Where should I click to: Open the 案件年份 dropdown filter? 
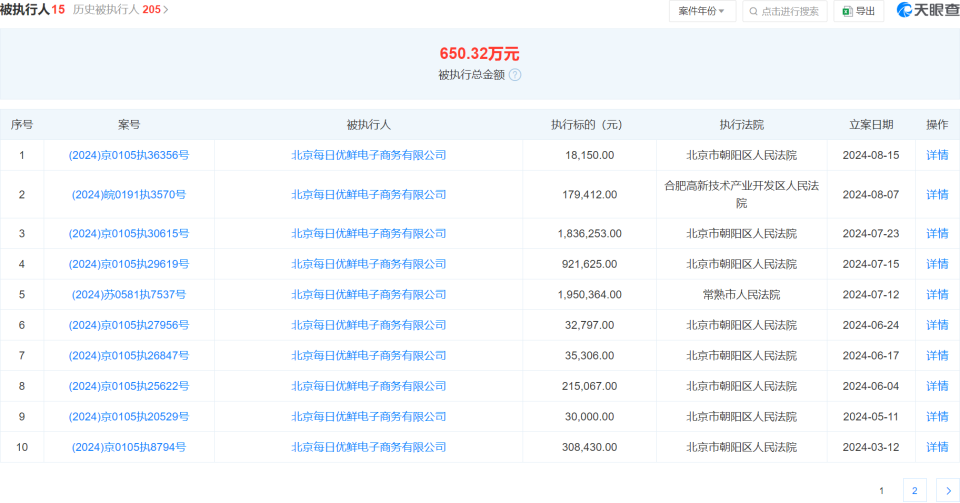tap(702, 11)
